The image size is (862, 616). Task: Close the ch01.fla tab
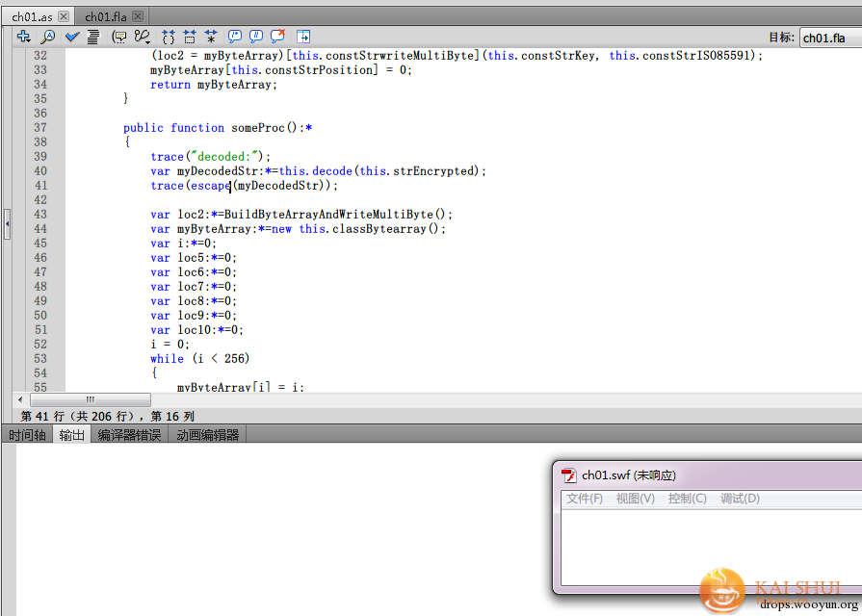[138, 16]
